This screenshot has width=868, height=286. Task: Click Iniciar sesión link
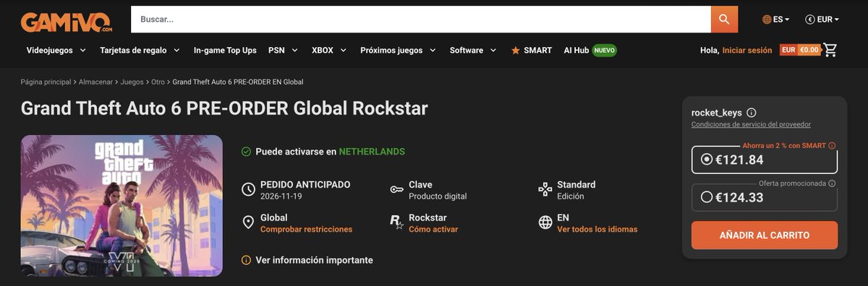click(x=747, y=51)
